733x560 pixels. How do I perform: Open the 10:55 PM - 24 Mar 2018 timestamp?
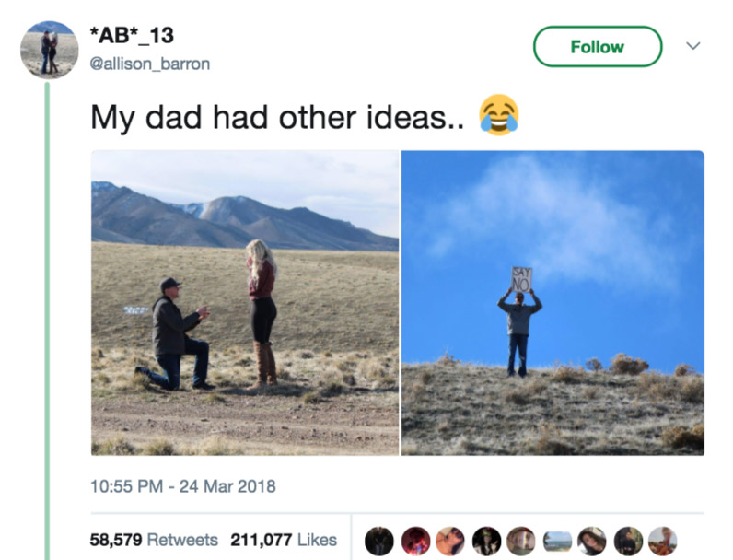tap(182, 486)
